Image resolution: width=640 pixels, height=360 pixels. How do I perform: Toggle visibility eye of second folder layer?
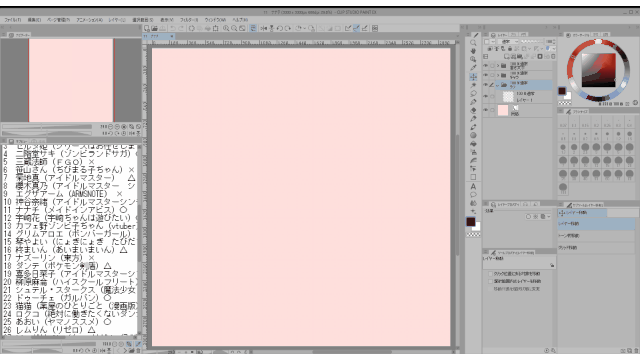pyautogui.click(x=486, y=75)
